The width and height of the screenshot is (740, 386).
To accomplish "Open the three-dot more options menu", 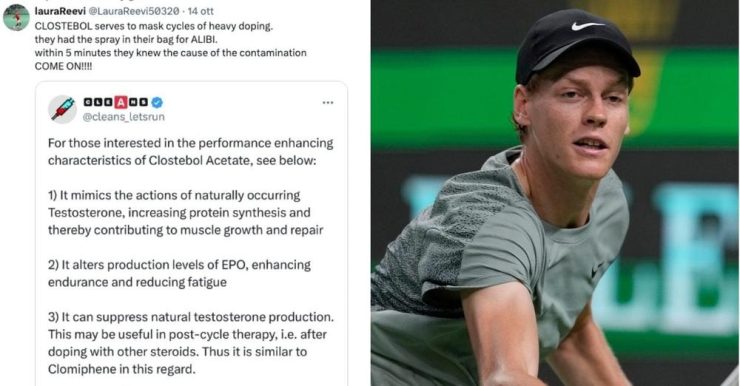I will (x=328, y=102).
